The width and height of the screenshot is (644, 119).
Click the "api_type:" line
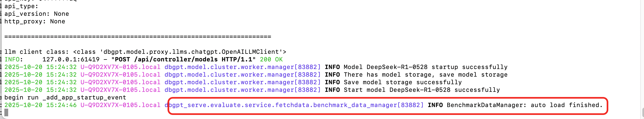21,6
